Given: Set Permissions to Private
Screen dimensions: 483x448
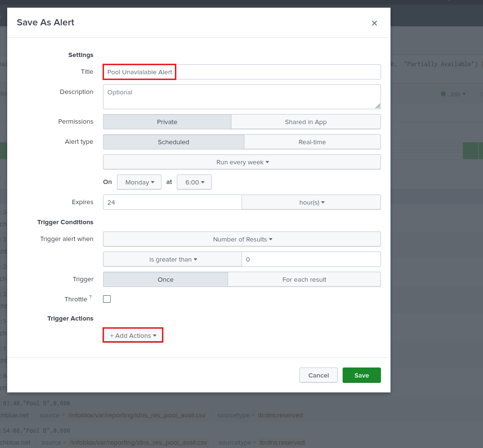Looking at the screenshot, I should [x=167, y=122].
